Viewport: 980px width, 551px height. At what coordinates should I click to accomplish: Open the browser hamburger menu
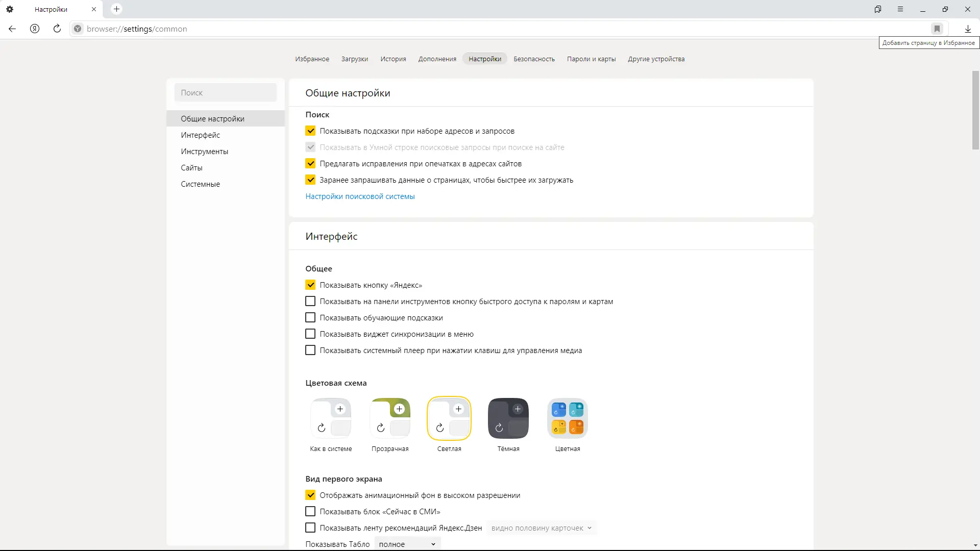[900, 9]
